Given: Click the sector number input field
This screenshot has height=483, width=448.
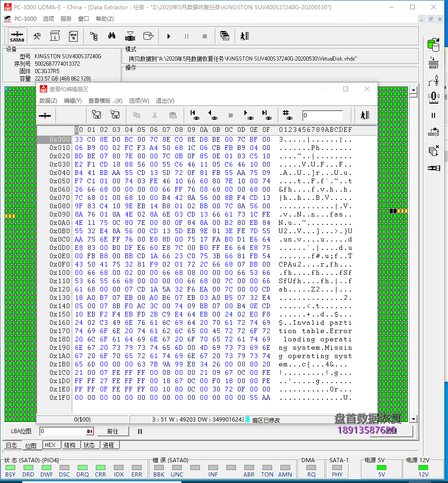Looking at the screenshot, I should (x=322, y=116).
